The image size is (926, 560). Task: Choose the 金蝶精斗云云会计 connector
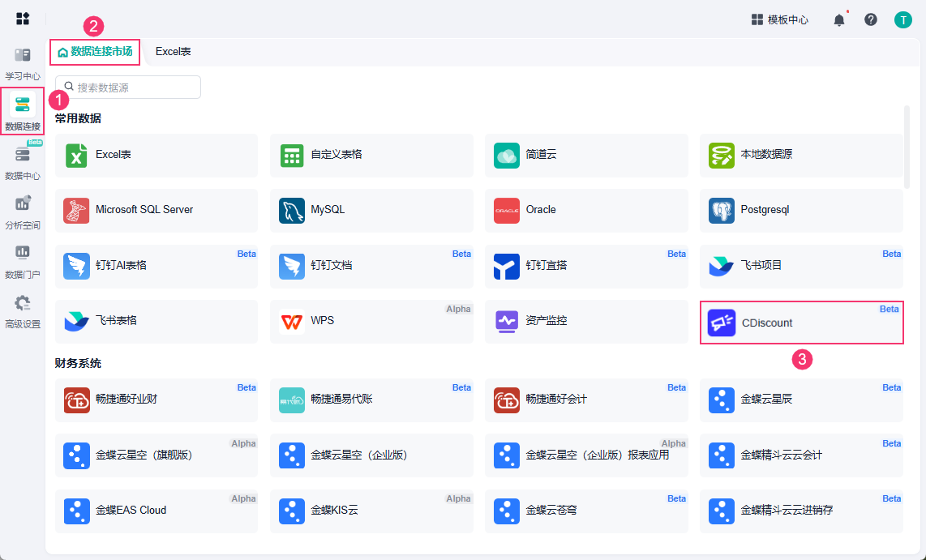pyautogui.click(x=801, y=455)
